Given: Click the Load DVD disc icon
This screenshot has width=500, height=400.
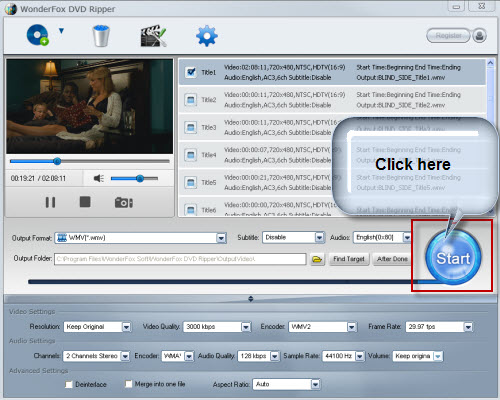Looking at the screenshot, I should click(37, 35).
